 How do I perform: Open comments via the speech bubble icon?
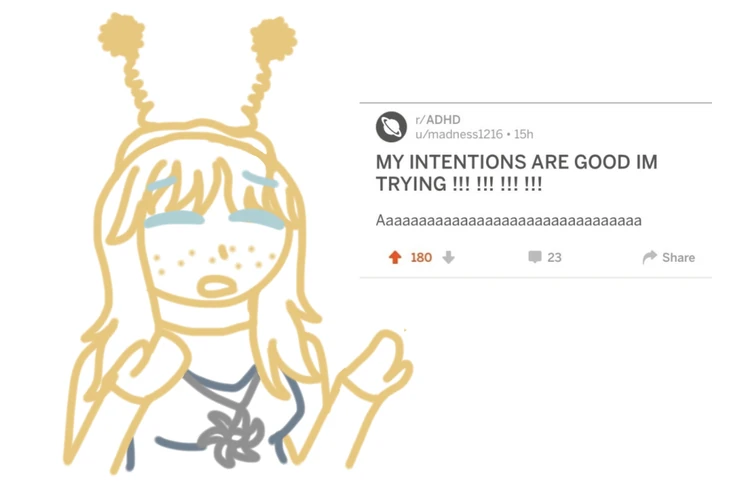tap(534, 257)
